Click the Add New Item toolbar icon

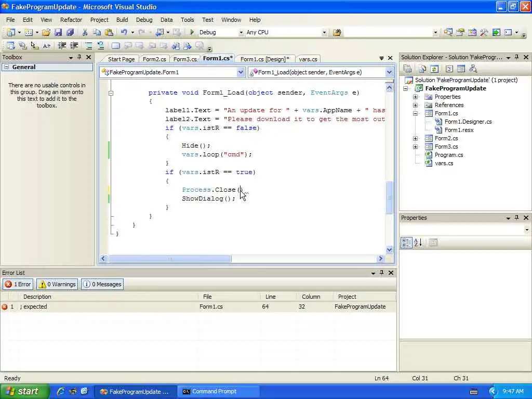[29, 32]
